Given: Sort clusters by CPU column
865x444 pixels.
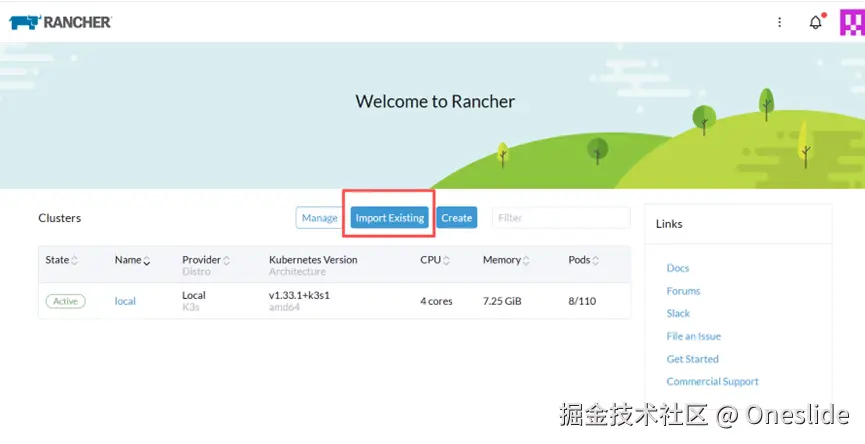Looking at the screenshot, I should click(435, 260).
